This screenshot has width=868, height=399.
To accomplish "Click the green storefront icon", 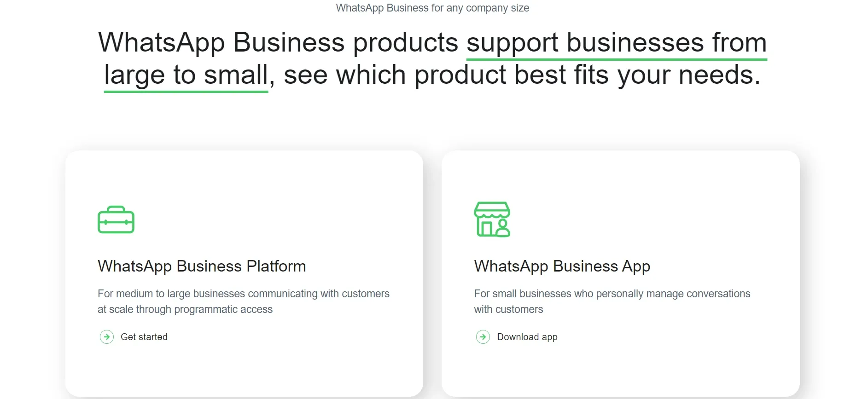I will (492, 219).
